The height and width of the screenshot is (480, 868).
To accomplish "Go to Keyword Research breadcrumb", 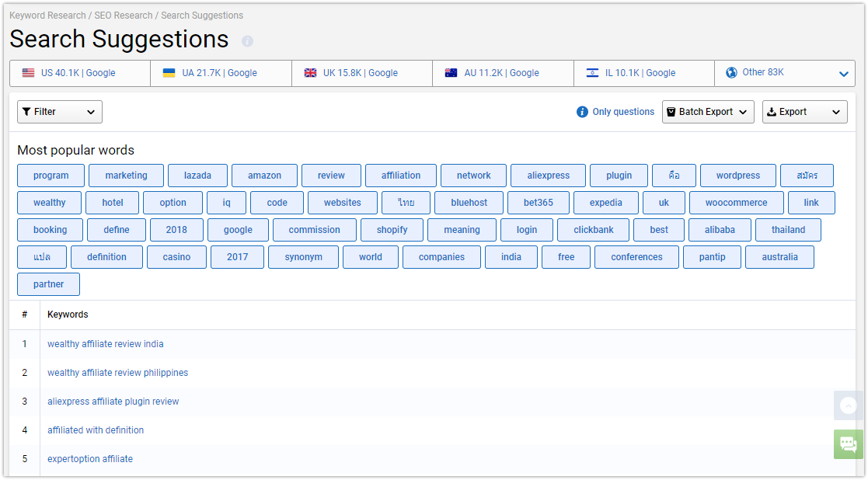I will click(x=47, y=16).
